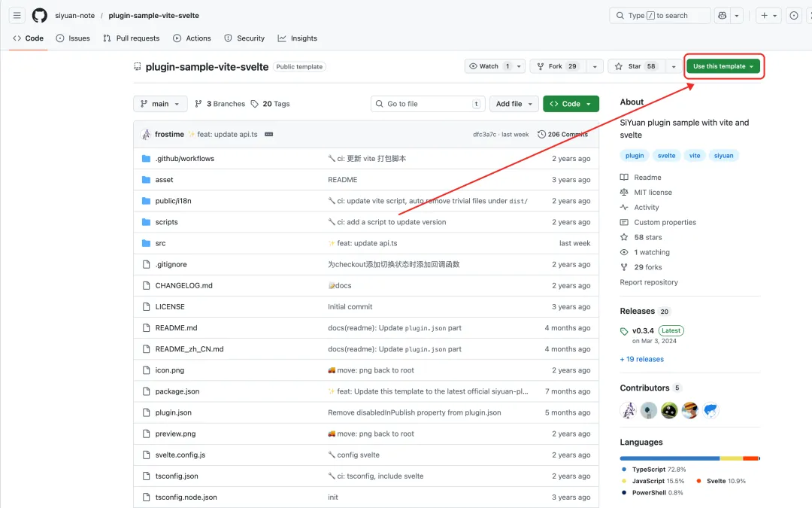The width and height of the screenshot is (812, 508).
Task: Open the green Code dropdown
Action: [571, 104]
